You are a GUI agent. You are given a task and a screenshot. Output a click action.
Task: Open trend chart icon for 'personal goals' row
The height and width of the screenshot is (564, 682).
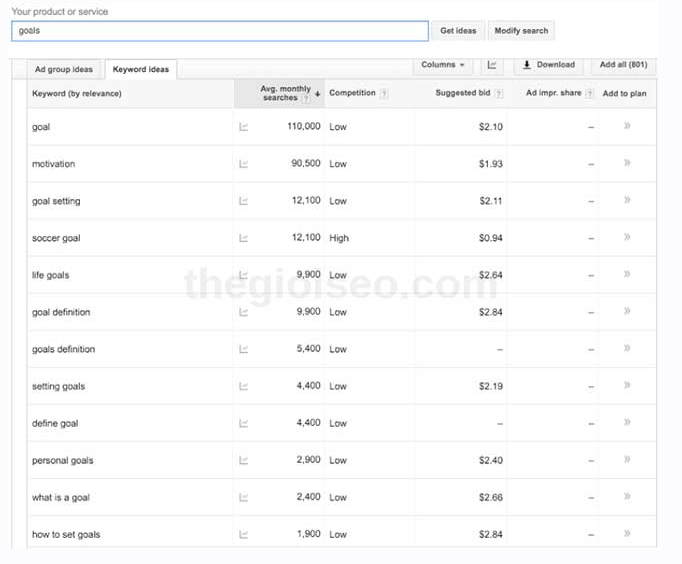(x=244, y=460)
